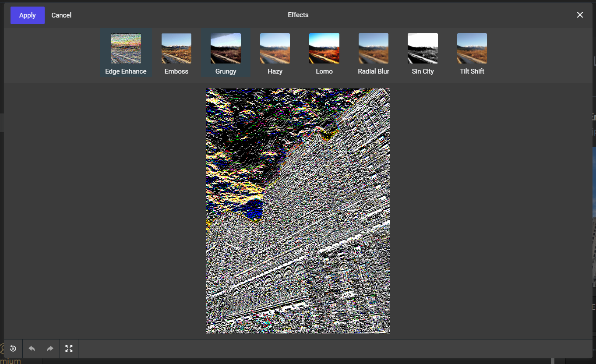Screen dimensions: 596x364
Task: Apply the Lomo effect thumbnail
Action: 324,49
